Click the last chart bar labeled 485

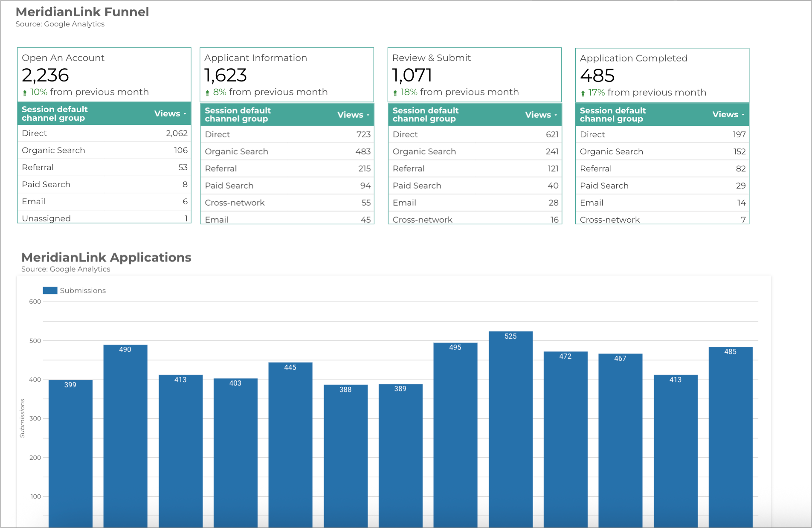(731, 437)
